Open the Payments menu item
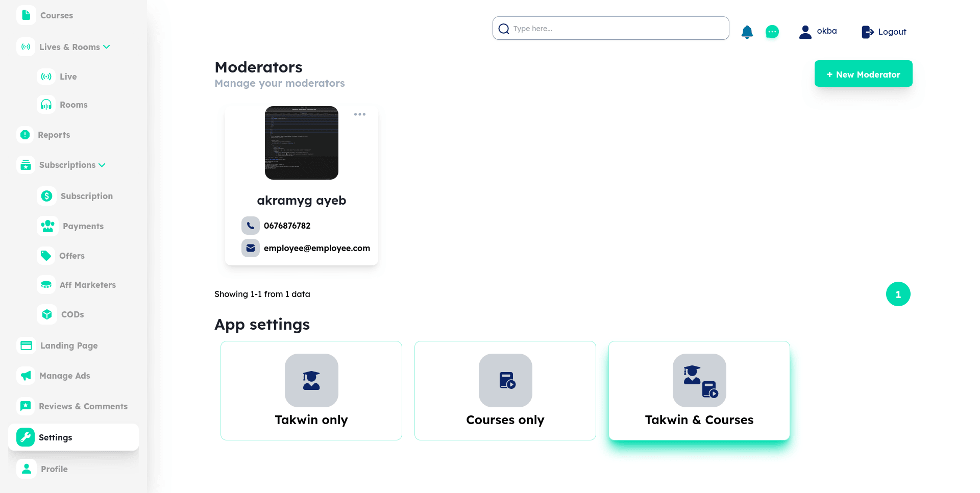 tap(83, 226)
